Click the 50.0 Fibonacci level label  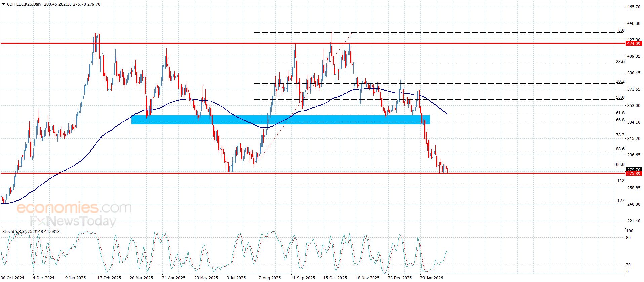click(x=620, y=97)
